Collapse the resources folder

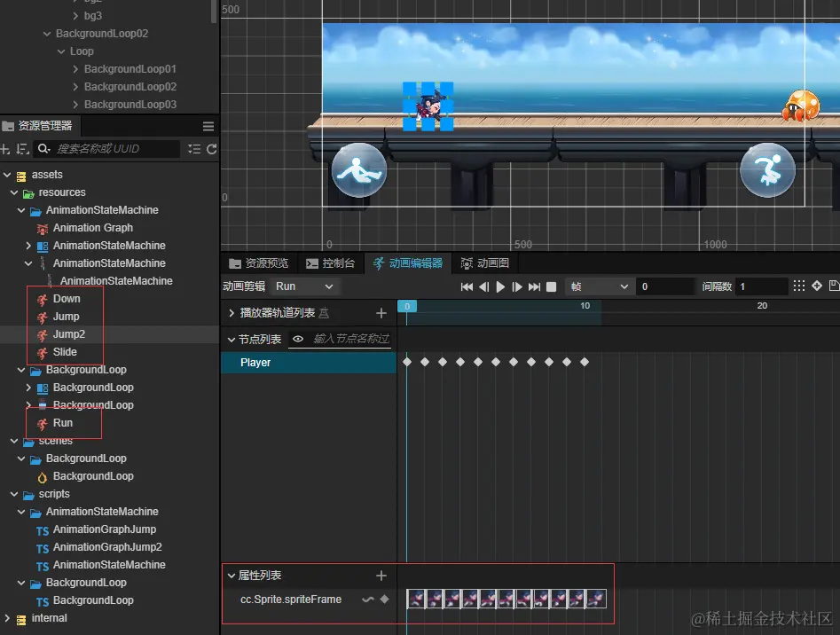click(14, 192)
